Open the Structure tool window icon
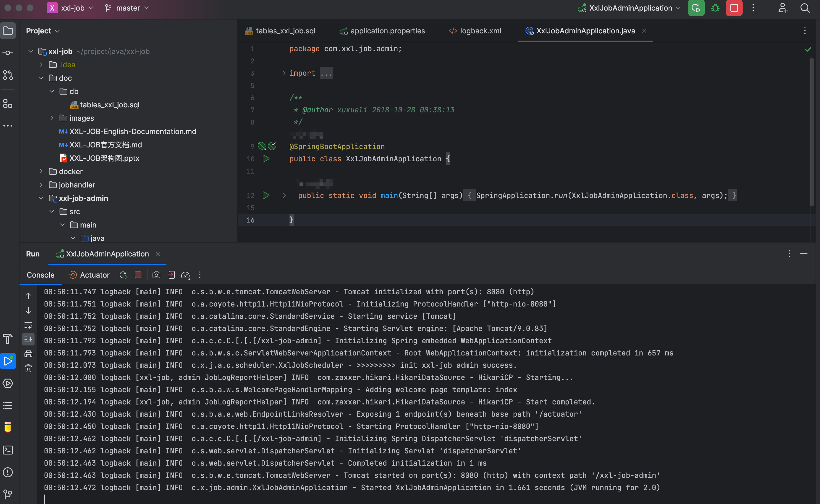 [x=8, y=104]
